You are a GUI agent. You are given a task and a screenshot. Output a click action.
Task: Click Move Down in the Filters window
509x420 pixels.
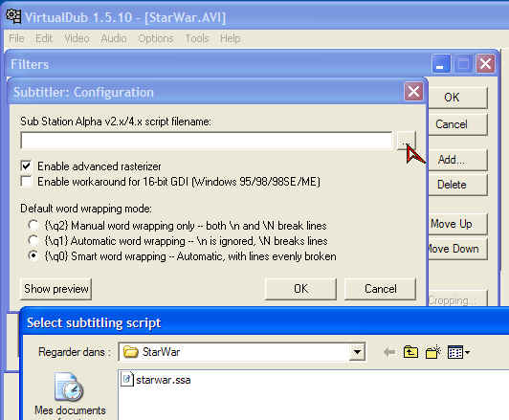(x=457, y=249)
